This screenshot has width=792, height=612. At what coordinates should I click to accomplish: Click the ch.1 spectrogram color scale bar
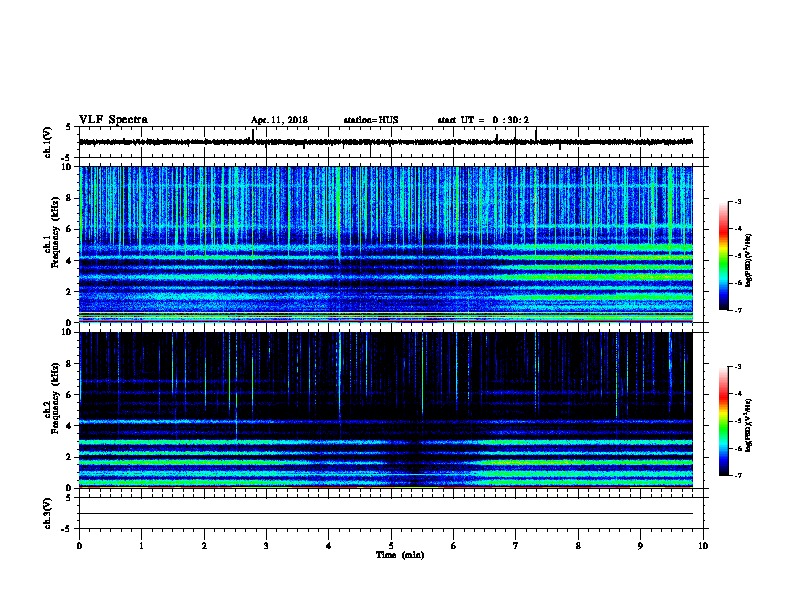click(x=723, y=256)
